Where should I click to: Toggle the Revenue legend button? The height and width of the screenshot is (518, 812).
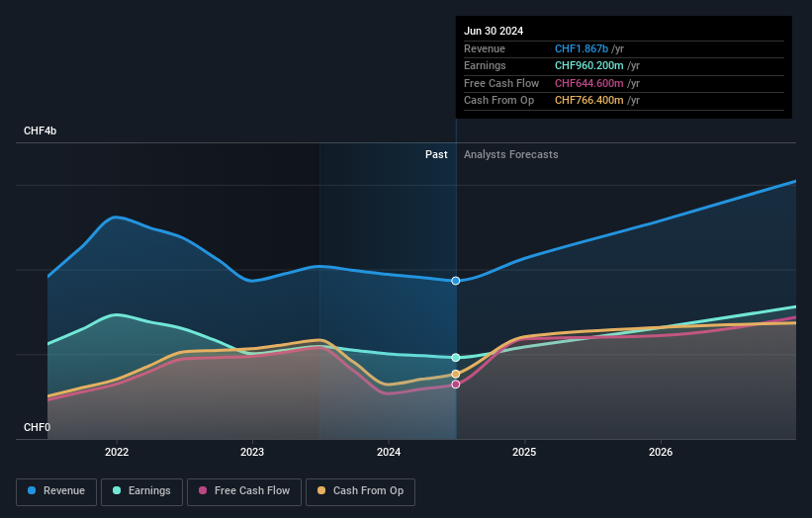coord(56,491)
